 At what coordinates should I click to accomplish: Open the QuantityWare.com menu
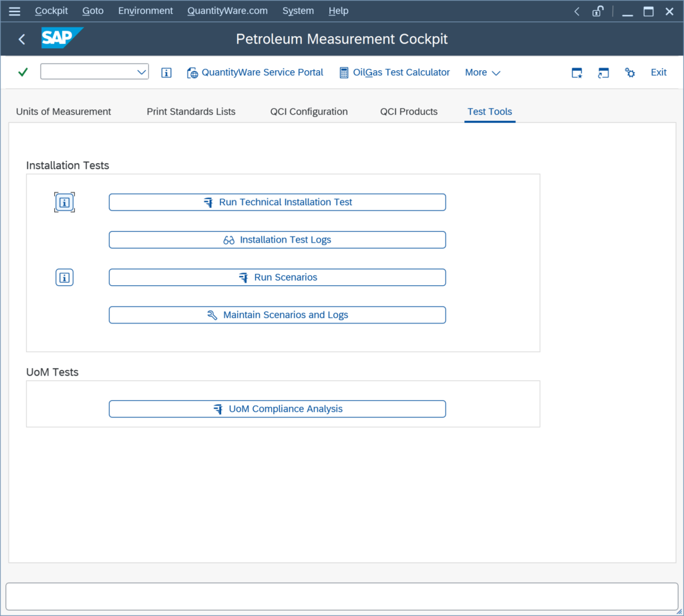[227, 11]
